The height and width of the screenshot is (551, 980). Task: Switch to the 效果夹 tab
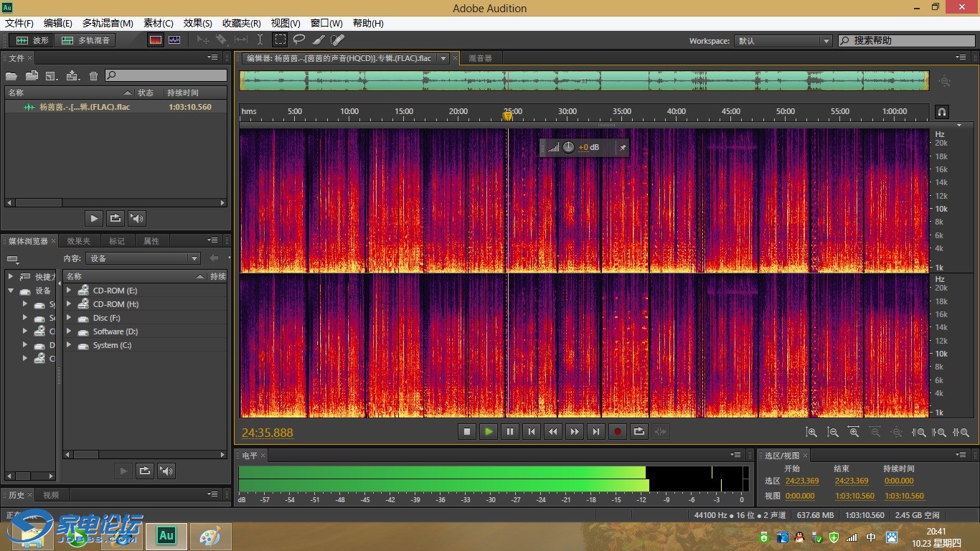79,241
